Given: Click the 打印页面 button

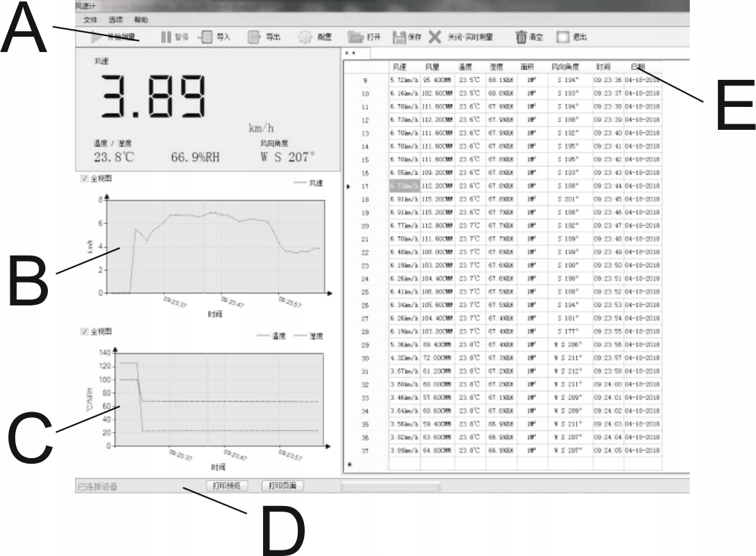Looking at the screenshot, I should pos(282,486).
